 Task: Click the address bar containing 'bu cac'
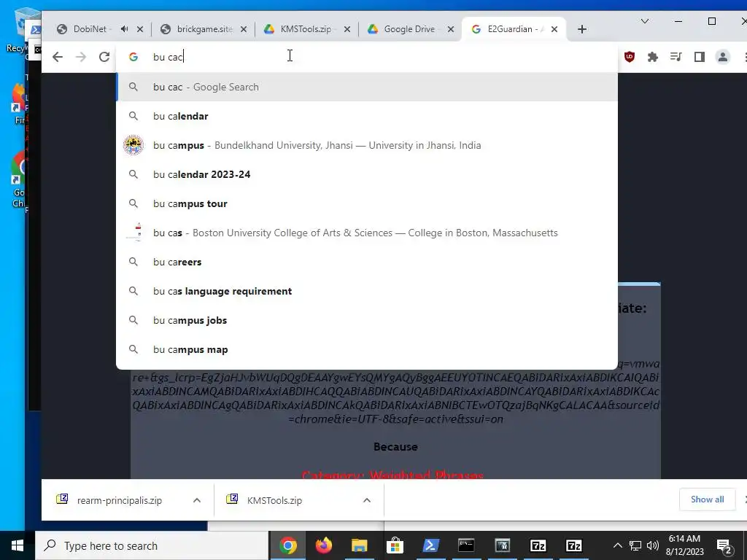(x=367, y=57)
